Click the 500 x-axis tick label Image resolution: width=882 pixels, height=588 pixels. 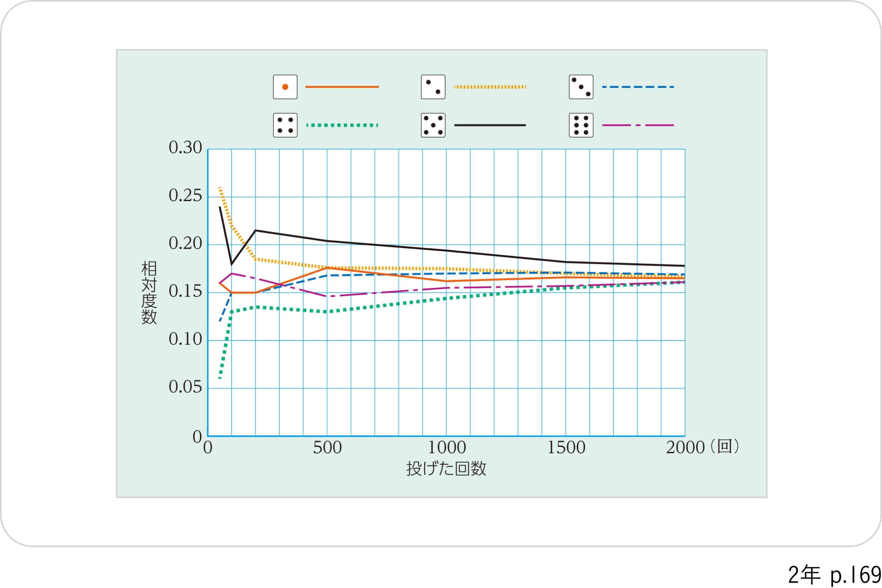(x=327, y=448)
